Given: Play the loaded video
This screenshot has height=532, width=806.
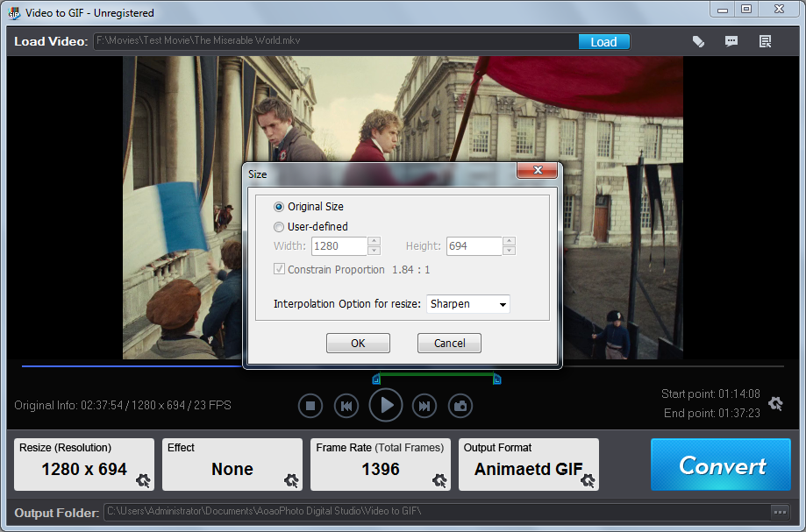Looking at the screenshot, I should (386, 406).
